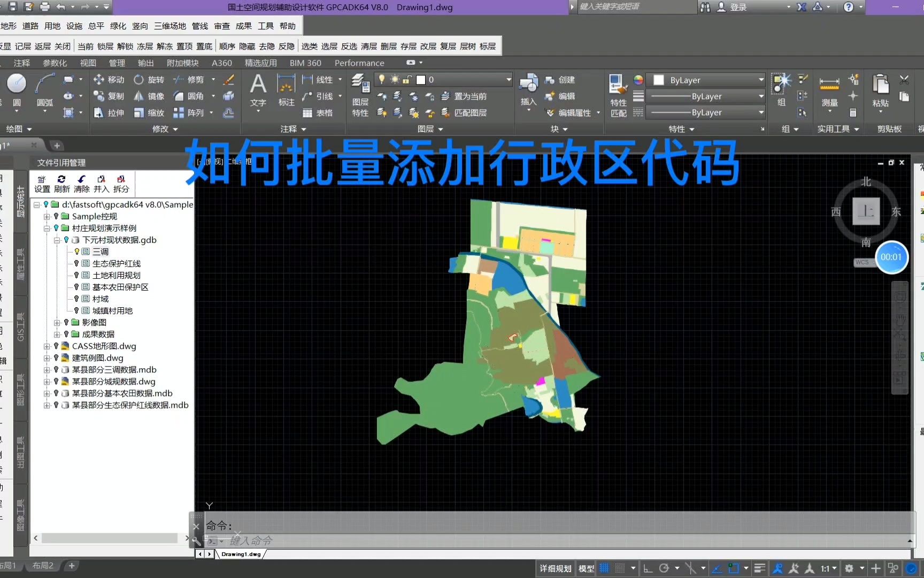This screenshot has height=578, width=924.
Task: Click the ByLayer object color swatch
Action: [659, 80]
